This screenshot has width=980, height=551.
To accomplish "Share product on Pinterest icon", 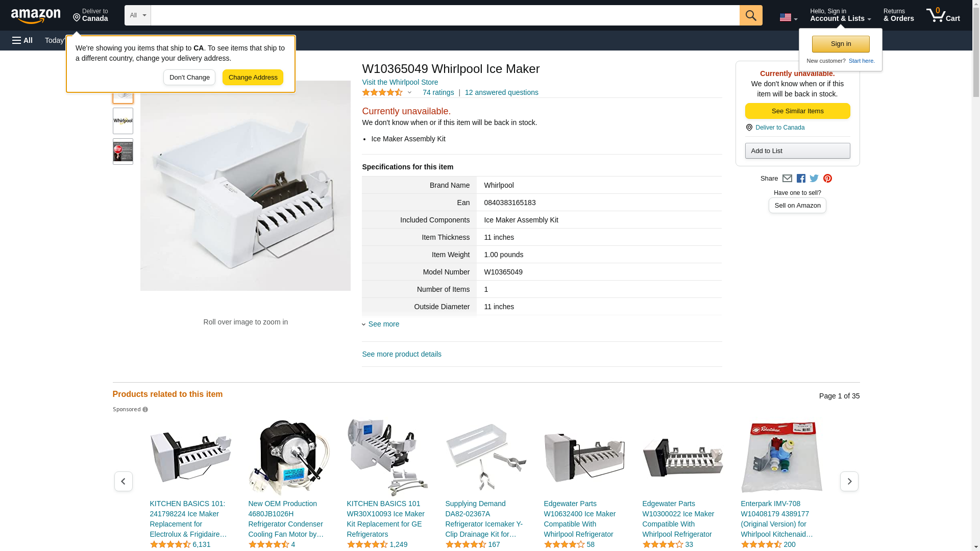I will pyautogui.click(x=827, y=179).
